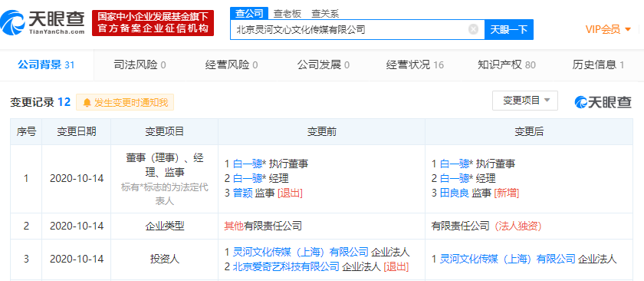Open the 经营状况 tab
Image resolution: width=644 pixels, height=281 pixels.
[x=415, y=64]
